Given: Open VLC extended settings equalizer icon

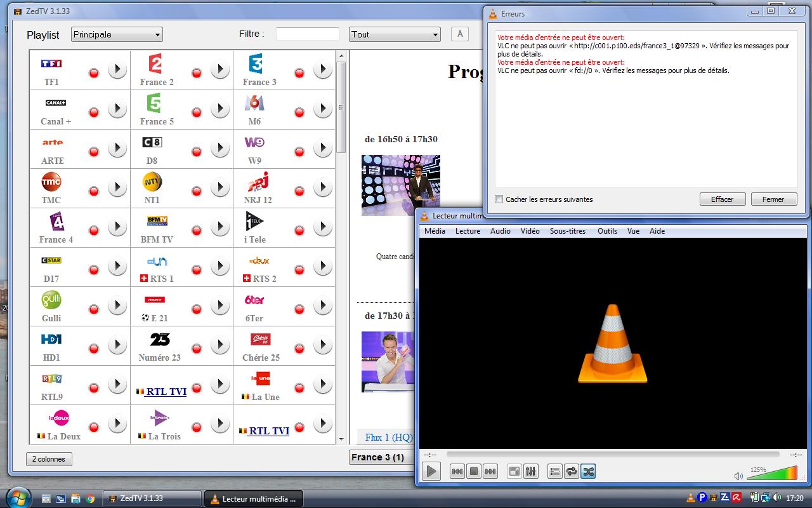Looking at the screenshot, I should point(531,471).
